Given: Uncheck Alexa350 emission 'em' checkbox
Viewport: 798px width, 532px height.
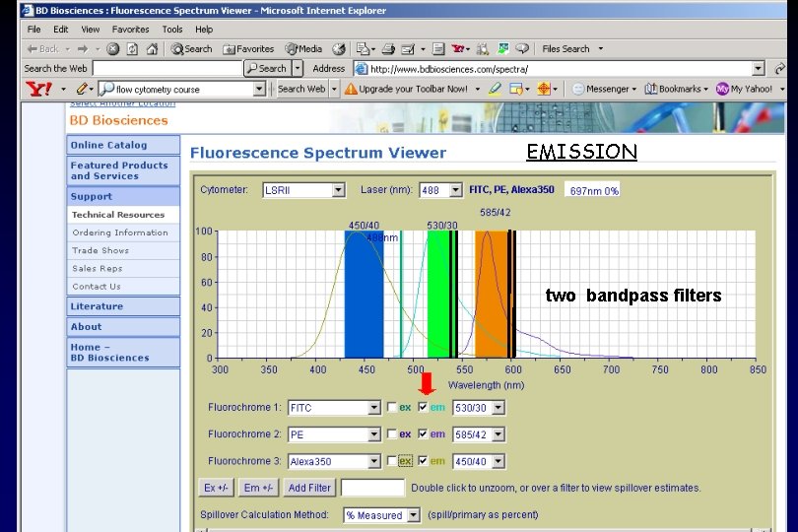Looking at the screenshot, I should (423, 461).
